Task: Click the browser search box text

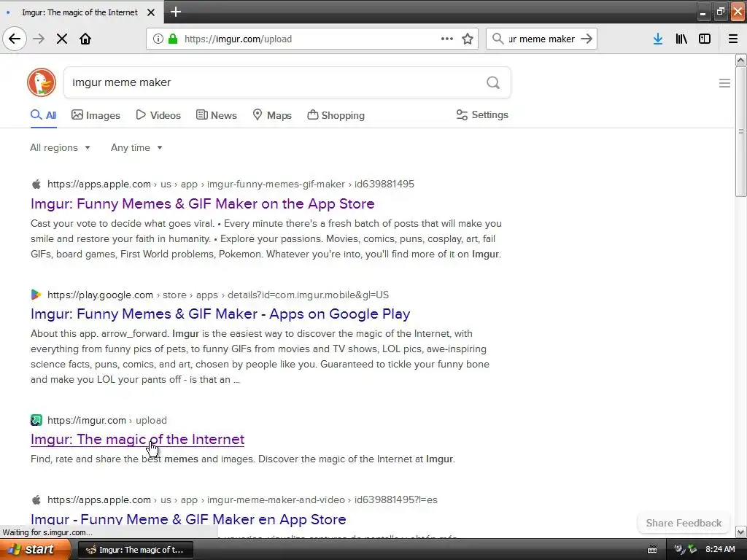Action: [542, 39]
